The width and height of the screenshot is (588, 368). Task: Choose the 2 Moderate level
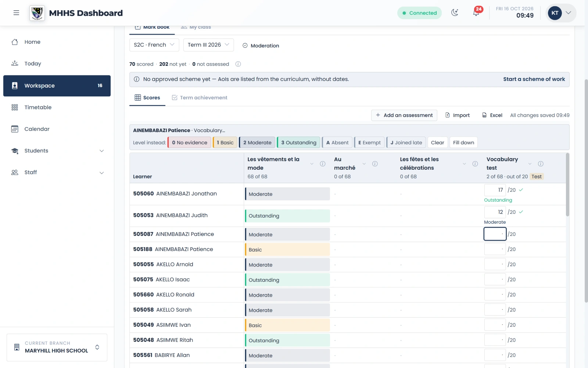257,142
